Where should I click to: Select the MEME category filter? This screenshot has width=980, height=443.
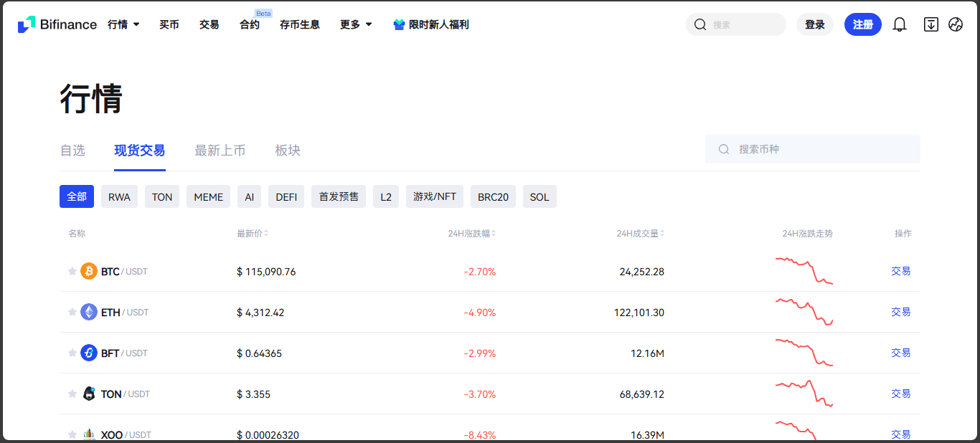point(208,196)
